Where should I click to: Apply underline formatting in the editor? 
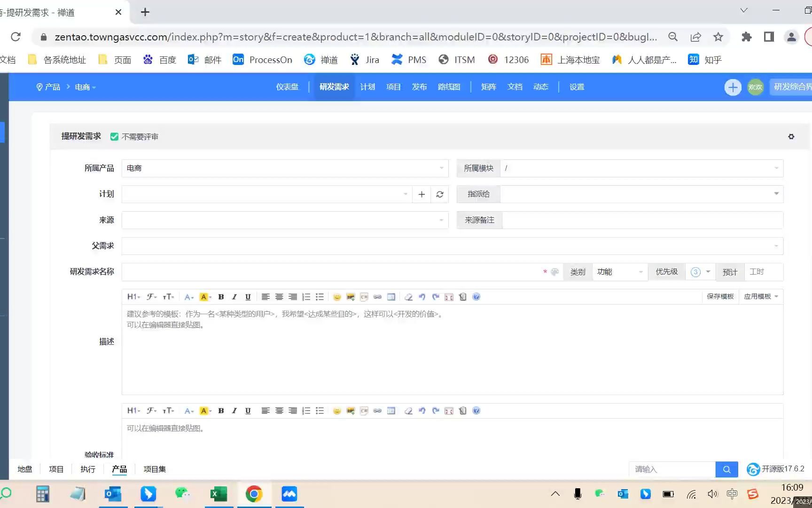coord(248,296)
